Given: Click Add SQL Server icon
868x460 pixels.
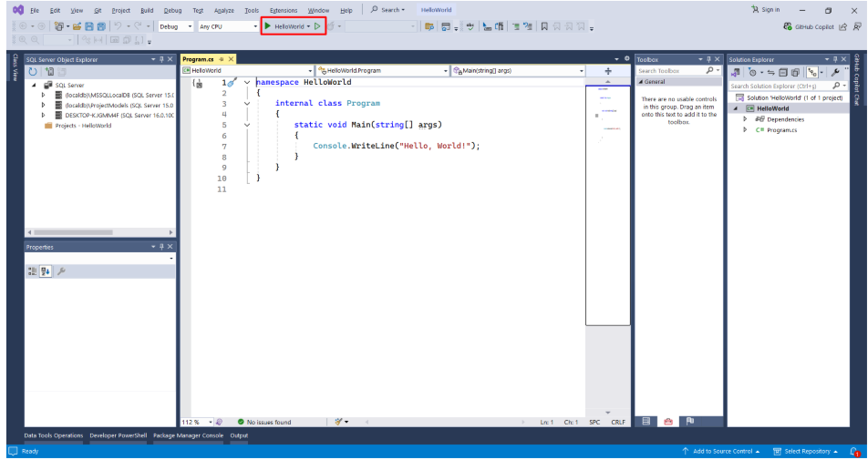Looking at the screenshot, I should [49, 72].
